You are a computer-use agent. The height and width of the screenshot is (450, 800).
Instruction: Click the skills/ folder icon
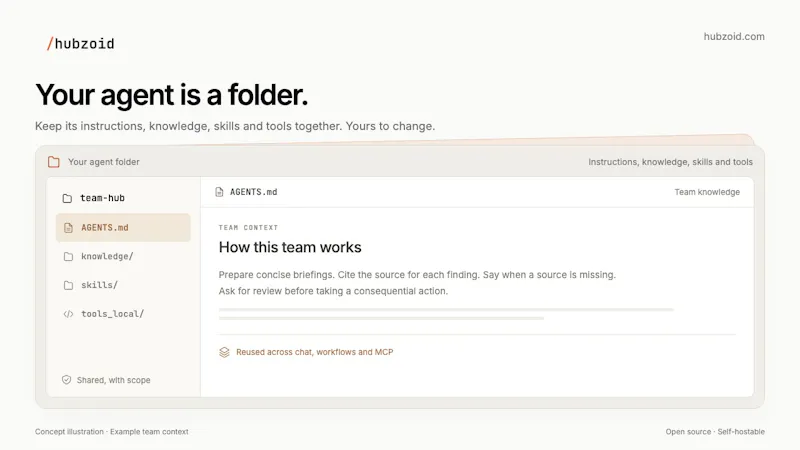68,285
